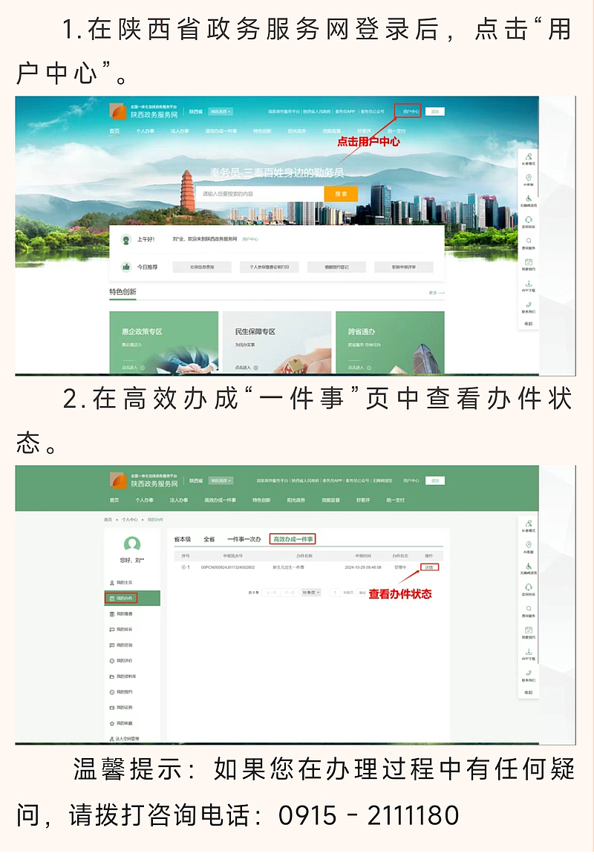Switch to the 高效办成一件事 tab
This screenshot has width=594, height=868.
pyautogui.click(x=293, y=539)
